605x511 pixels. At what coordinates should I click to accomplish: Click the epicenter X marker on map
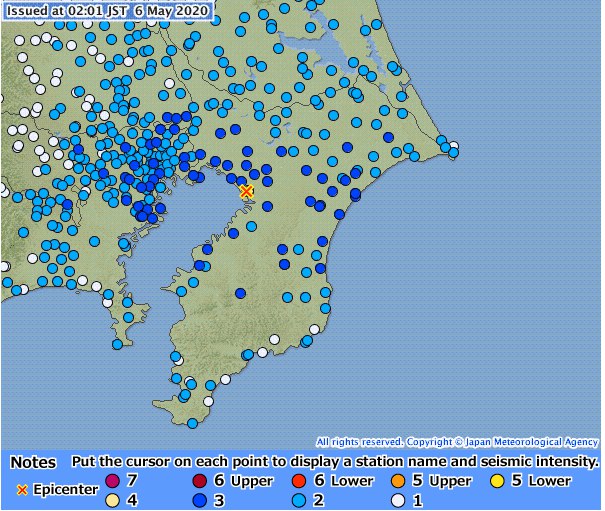point(246,191)
